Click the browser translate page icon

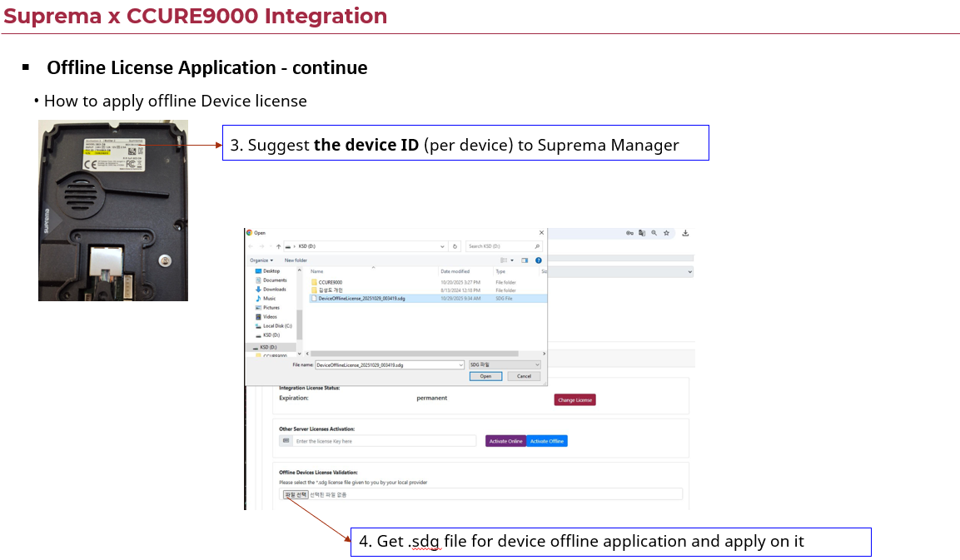click(x=642, y=233)
